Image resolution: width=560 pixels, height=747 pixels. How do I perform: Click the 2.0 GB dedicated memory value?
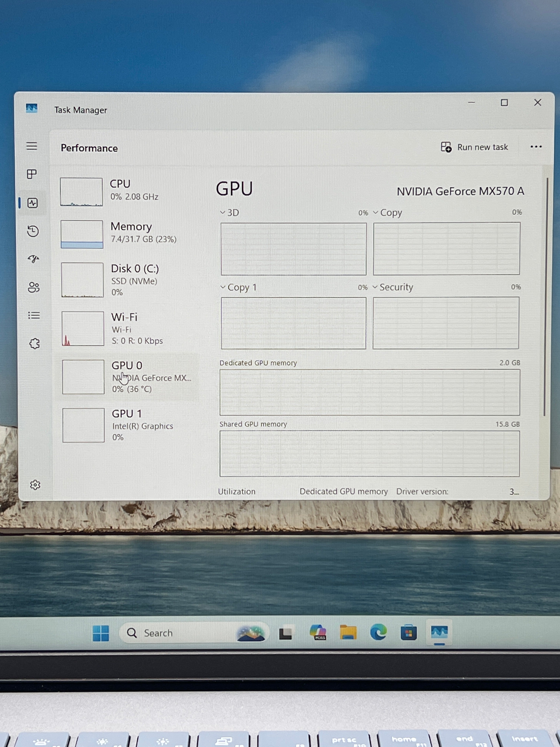(x=510, y=363)
